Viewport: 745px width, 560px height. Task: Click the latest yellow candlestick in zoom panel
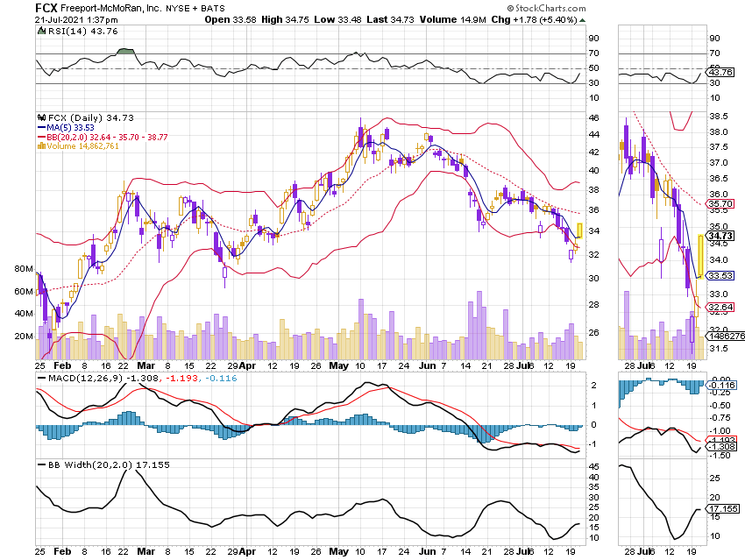700,256
